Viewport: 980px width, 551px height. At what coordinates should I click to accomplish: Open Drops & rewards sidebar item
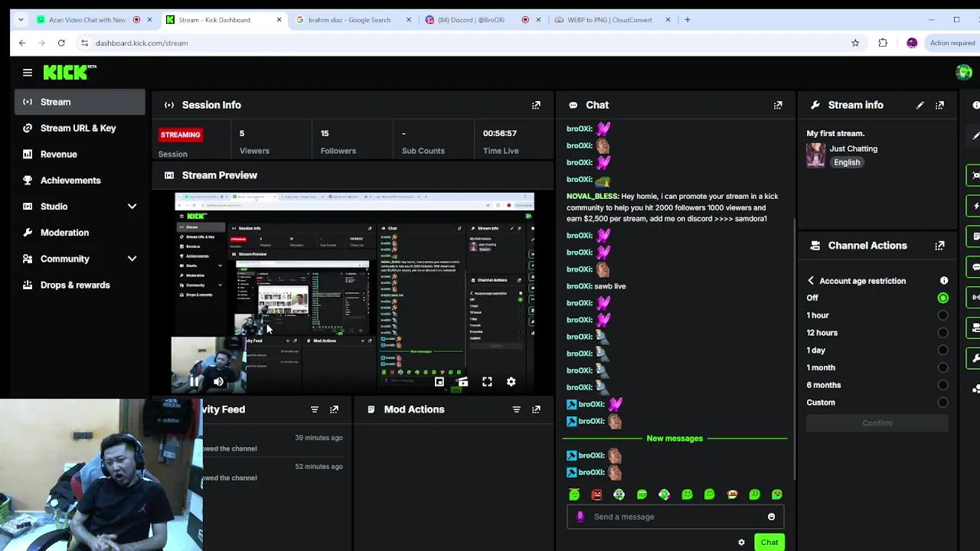(80, 285)
